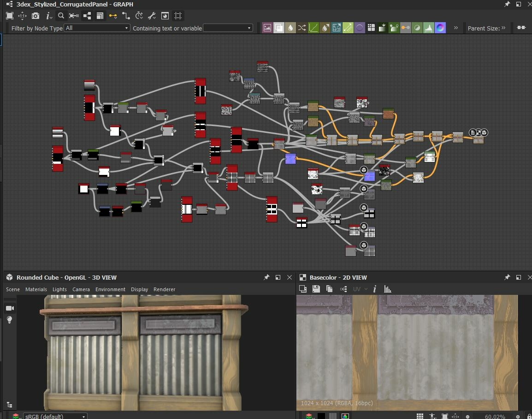
Task: Open the sRGB color profile dropdown
Action: pos(55,416)
